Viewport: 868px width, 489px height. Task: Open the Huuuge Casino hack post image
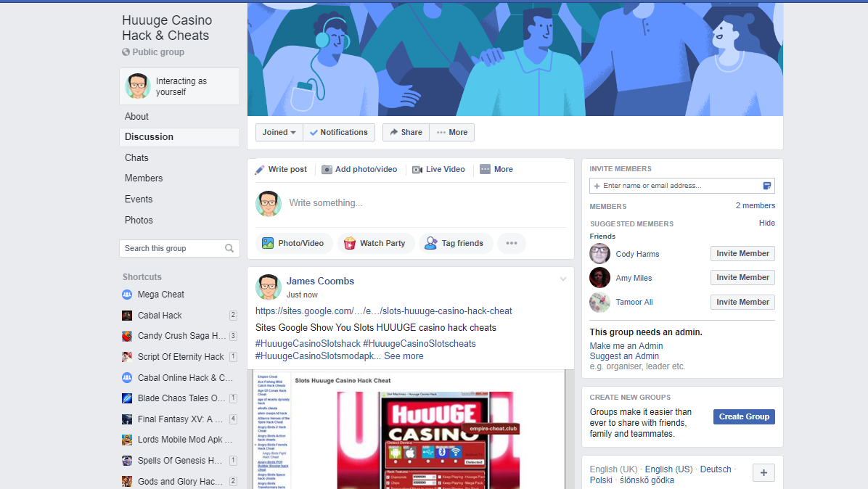pyautogui.click(x=410, y=430)
